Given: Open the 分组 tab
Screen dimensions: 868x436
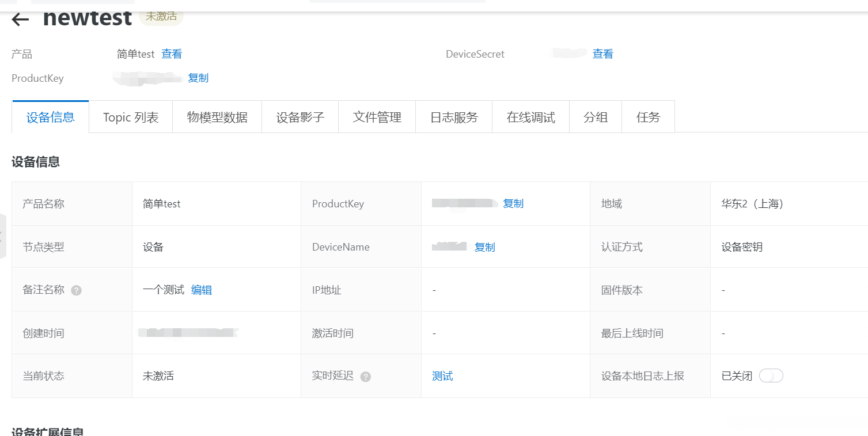Looking at the screenshot, I should 596,117.
